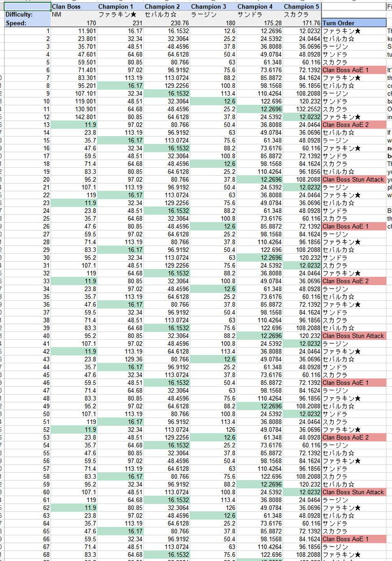Select "Clan Boss Stun Attack" in turn 40 row
This screenshot has width=392, height=561.
coord(354,336)
